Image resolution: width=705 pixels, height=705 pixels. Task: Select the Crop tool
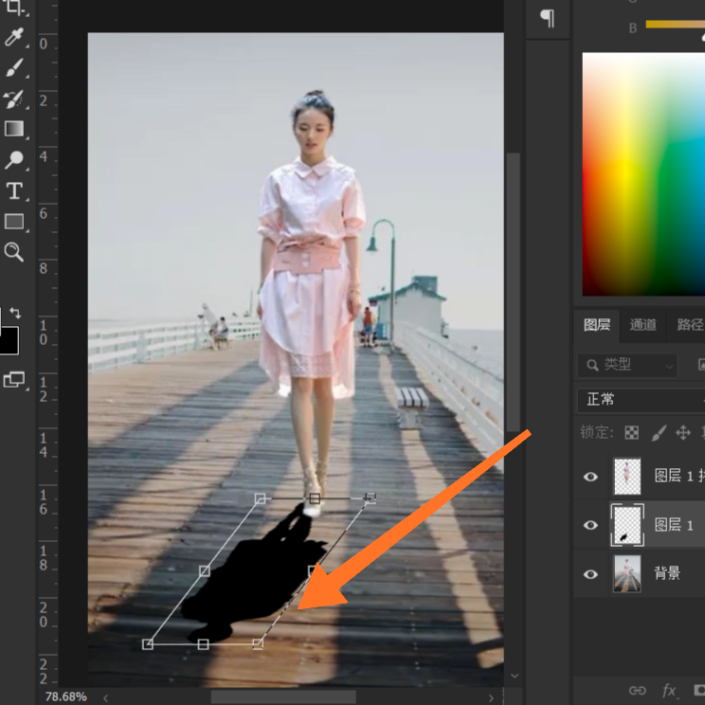[14, 8]
